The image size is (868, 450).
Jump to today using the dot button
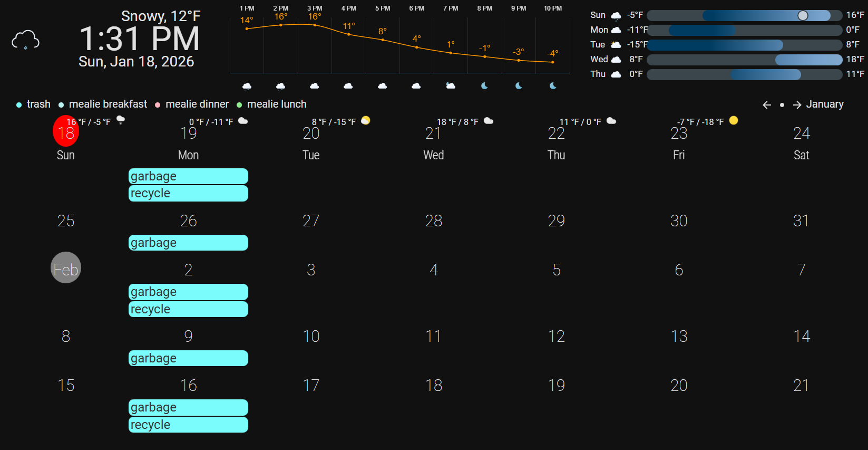click(782, 105)
